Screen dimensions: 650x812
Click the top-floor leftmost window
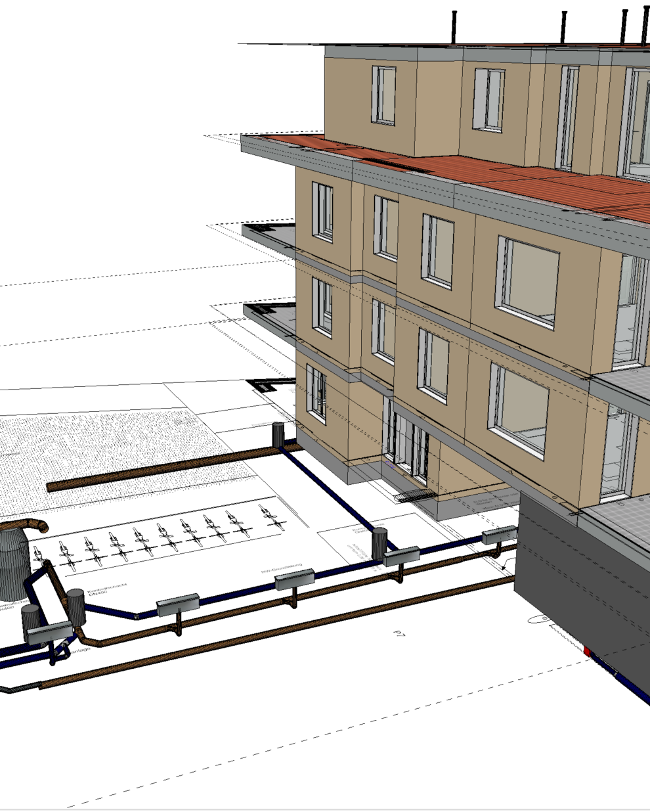click(384, 95)
